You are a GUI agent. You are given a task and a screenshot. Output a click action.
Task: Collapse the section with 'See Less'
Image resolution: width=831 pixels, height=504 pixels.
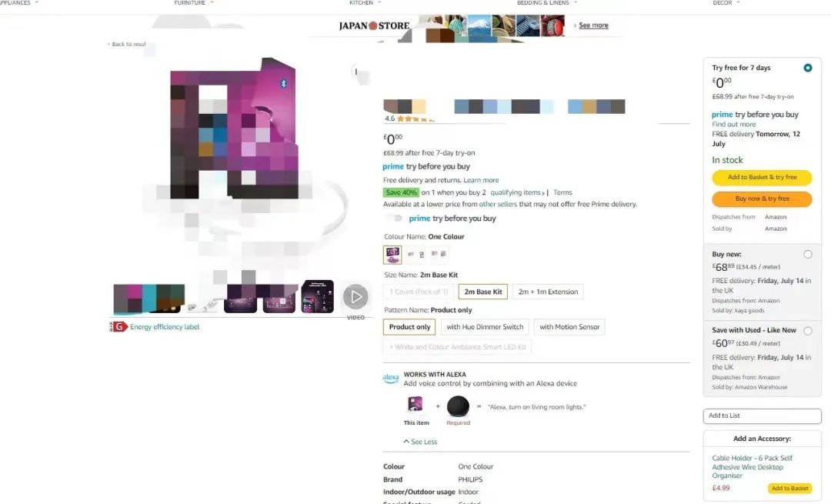click(x=420, y=442)
